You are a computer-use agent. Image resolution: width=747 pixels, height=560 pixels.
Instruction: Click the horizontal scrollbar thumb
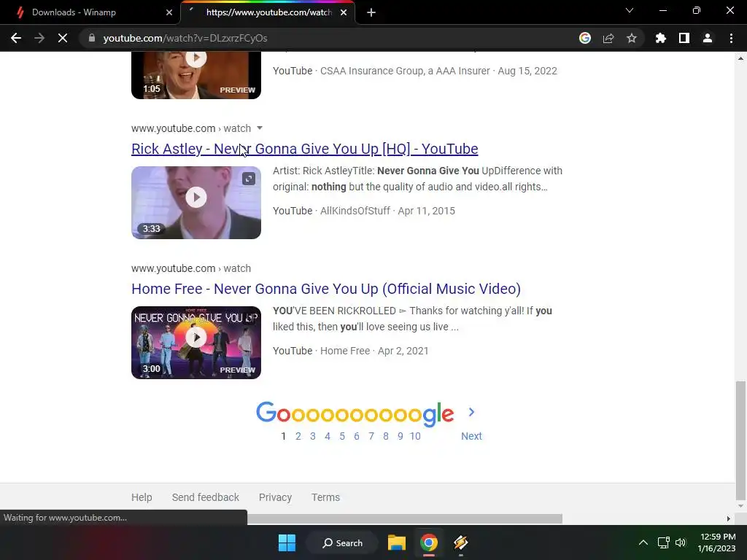405,518
